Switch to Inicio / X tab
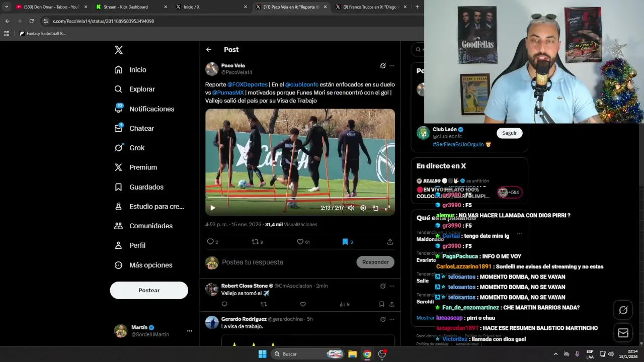Image resolution: width=644 pixels, height=362 pixels. (x=211, y=7)
